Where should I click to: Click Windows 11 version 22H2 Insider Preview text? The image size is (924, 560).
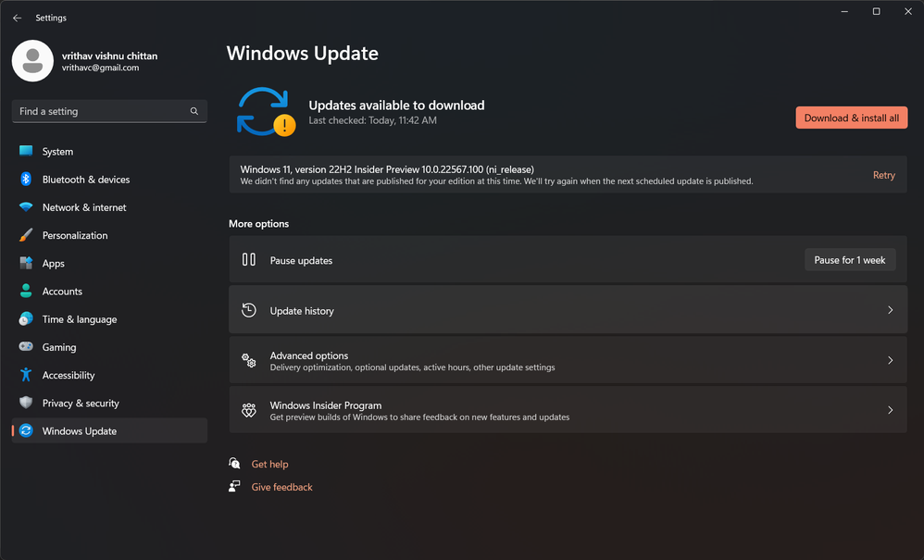pos(387,169)
